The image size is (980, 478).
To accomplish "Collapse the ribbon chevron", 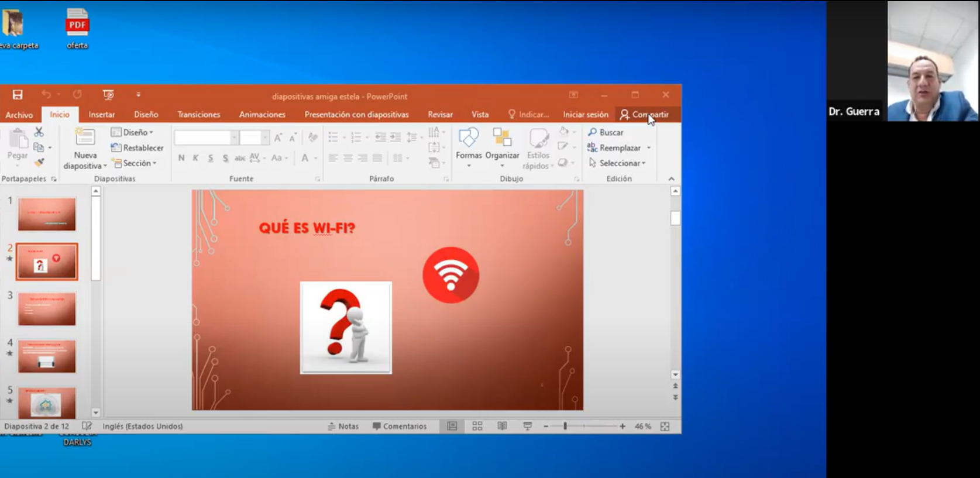I will point(671,179).
